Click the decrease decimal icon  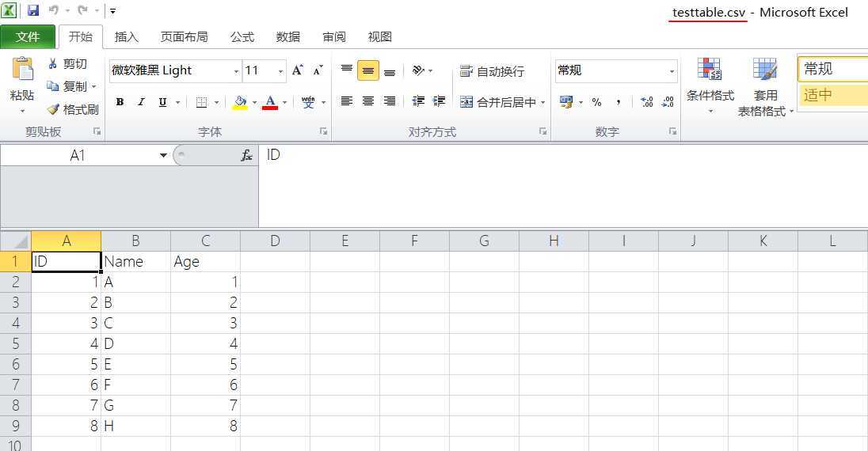click(x=668, y=102)
